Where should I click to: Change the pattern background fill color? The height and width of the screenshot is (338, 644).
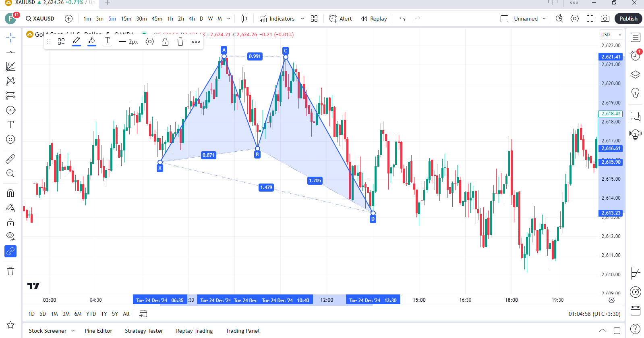coord(92,42)
